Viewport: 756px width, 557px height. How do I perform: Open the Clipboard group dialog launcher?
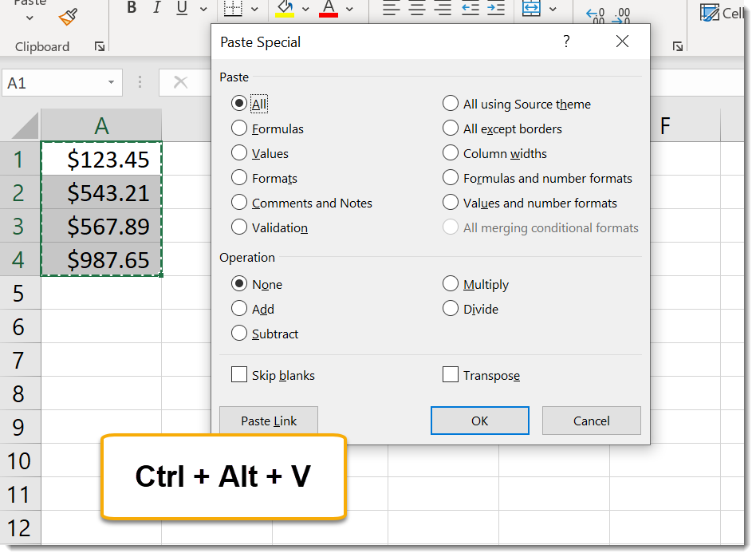[100, 47]
